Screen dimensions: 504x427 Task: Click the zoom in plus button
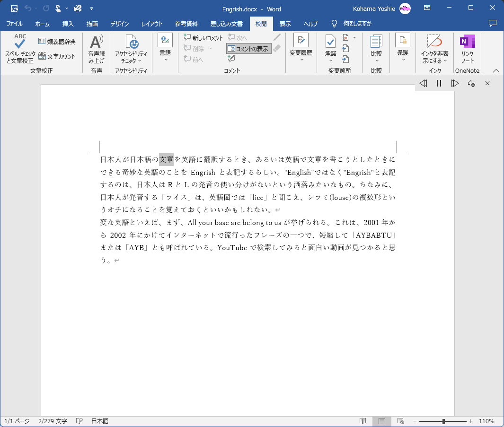[470, 421]
